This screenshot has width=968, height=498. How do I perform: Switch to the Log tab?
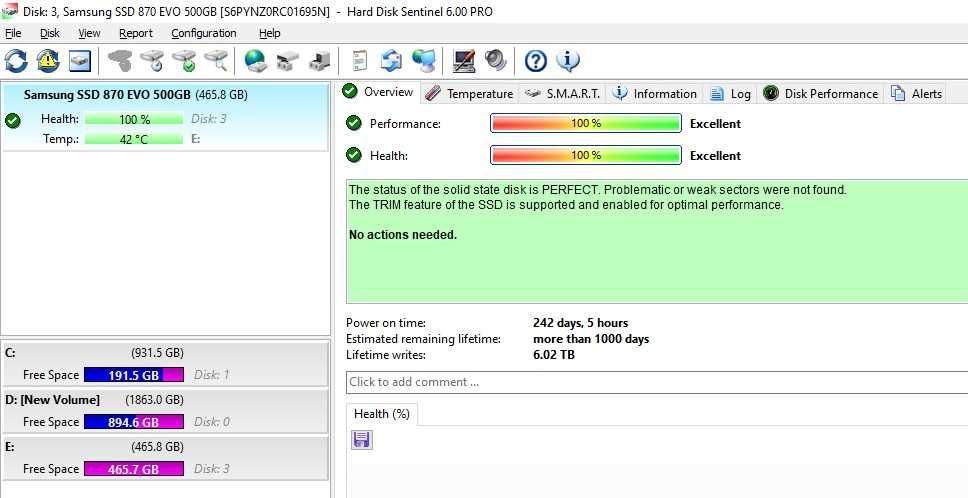click(731, 94)
